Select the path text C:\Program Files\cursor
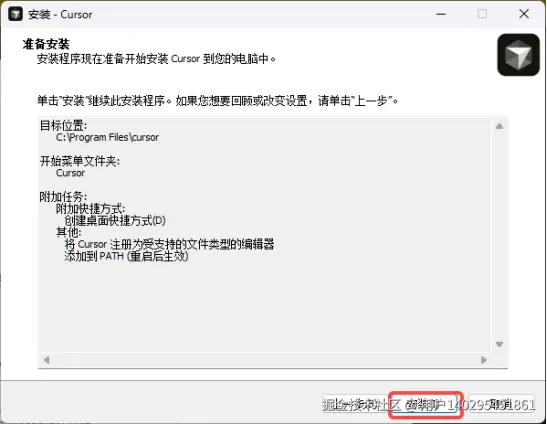547x424 pixels. pos(107,137)
